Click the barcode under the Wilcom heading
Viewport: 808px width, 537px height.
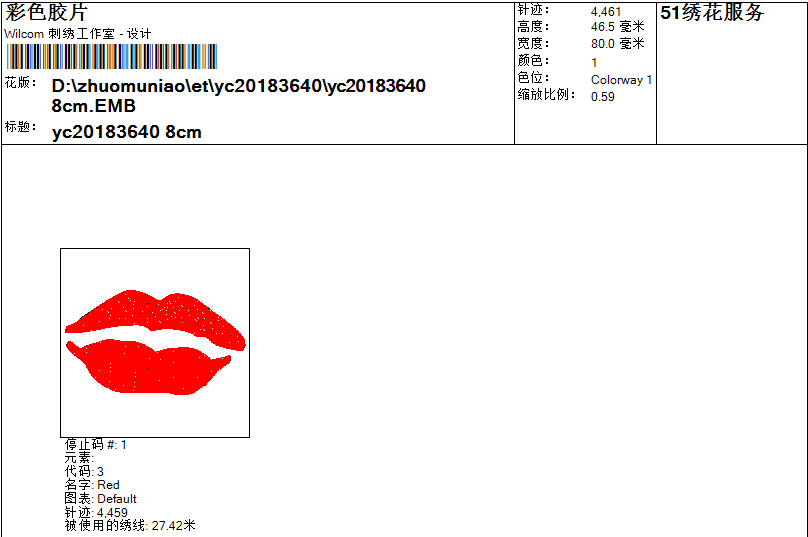(x=112, y=57)
